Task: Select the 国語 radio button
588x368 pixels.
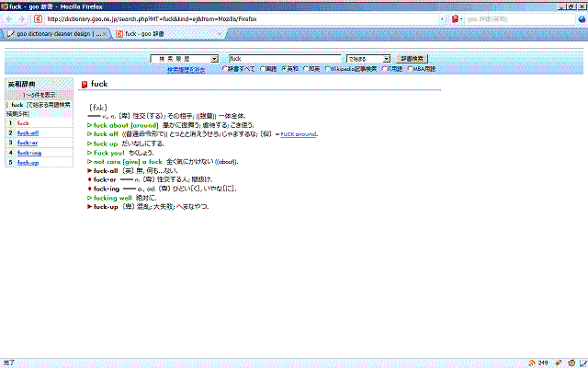Action: pyautogui.click(x=263, y=69)
